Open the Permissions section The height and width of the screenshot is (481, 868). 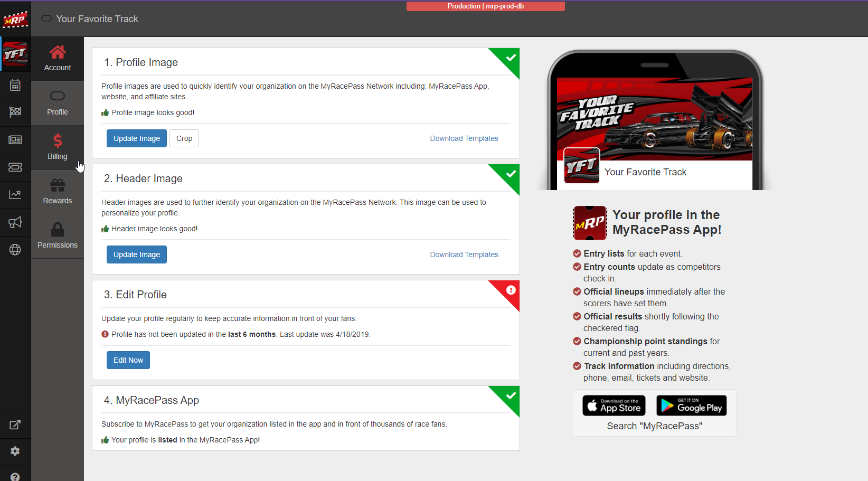click(58, 236)
